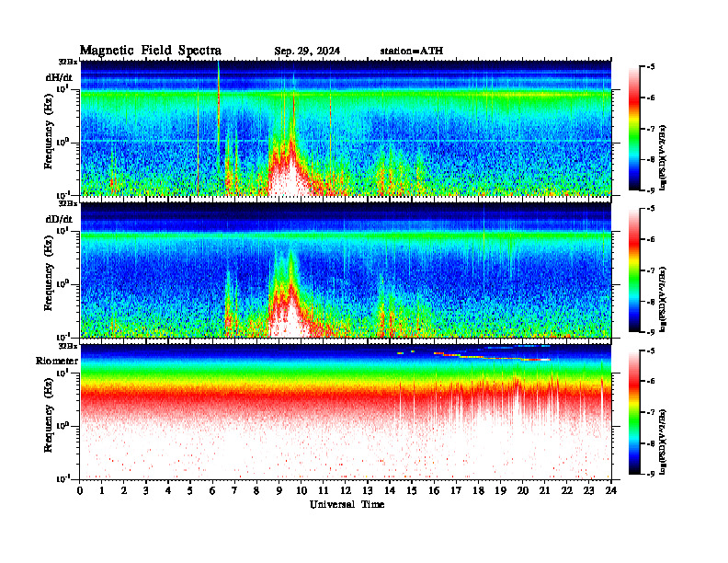Click hour tick label "12" on time axis
The width and height of the screenshot is (728, 563).
click(346, 490)
